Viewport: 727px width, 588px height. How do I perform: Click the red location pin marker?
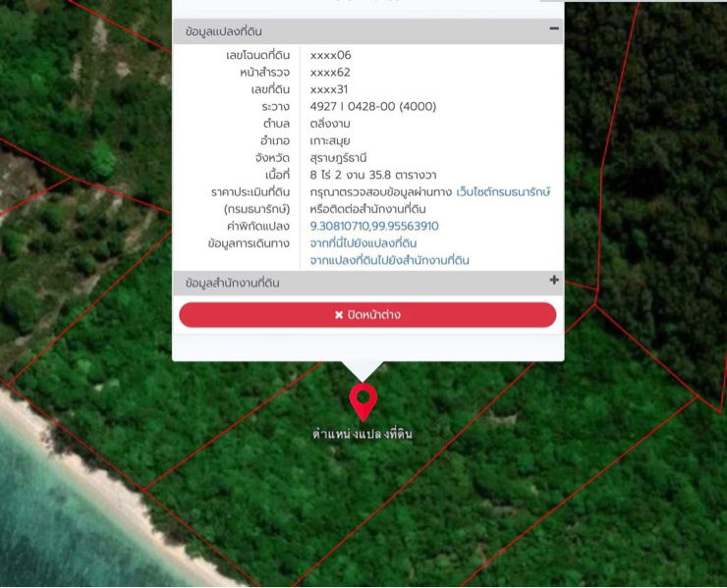(x=363, y=400)
